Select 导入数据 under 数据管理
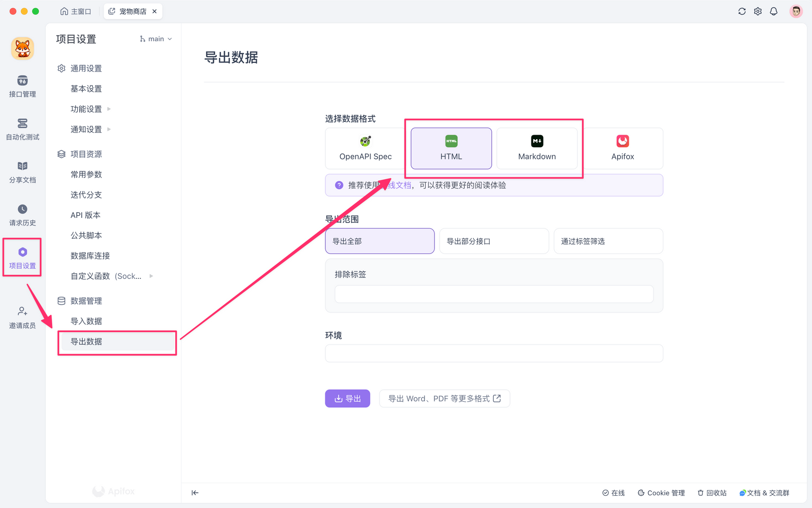 click(86, 321)
